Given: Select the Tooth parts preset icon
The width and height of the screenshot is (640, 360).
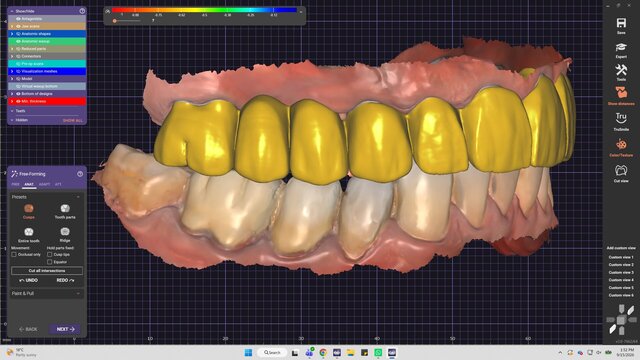Looking at the screenshot, I should click(x=65, y=209).
